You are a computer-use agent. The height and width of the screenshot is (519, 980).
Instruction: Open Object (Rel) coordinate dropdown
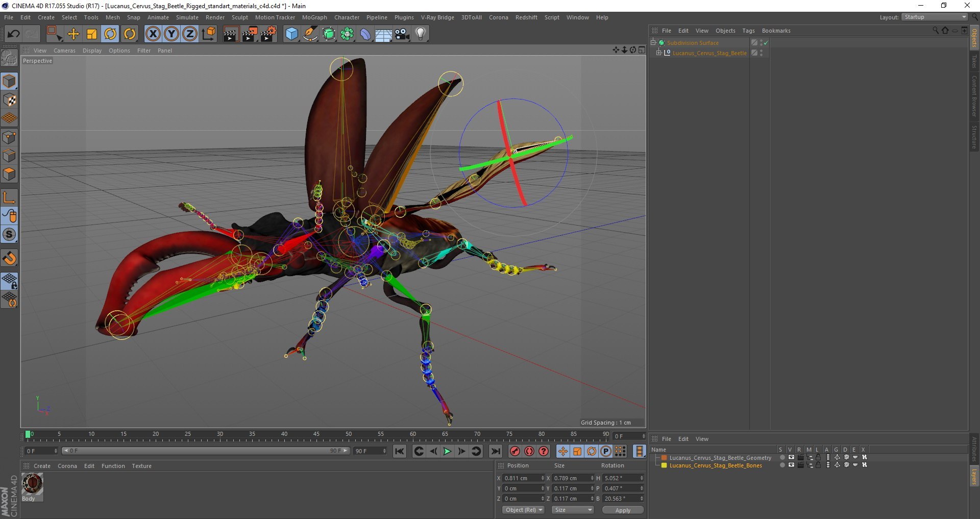point(523,510)
